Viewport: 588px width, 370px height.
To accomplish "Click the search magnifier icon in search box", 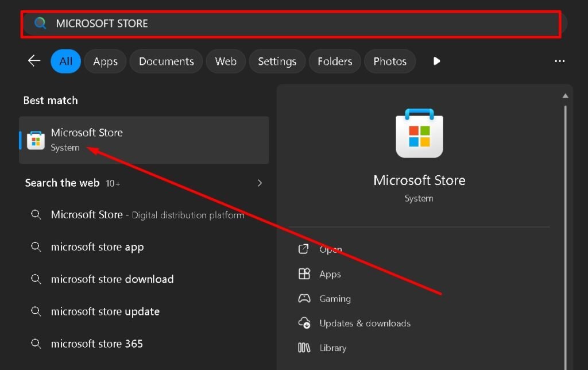I will (x=40, y=23).
